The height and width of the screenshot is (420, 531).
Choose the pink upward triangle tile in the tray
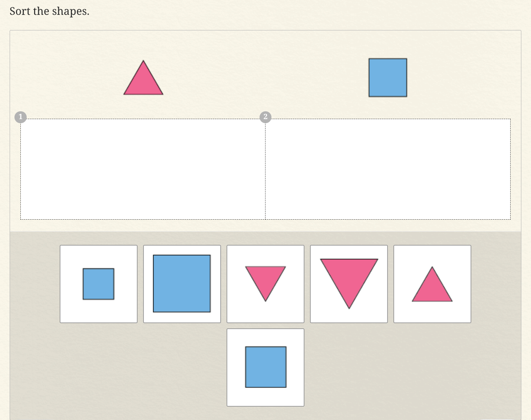coord(432,284)
